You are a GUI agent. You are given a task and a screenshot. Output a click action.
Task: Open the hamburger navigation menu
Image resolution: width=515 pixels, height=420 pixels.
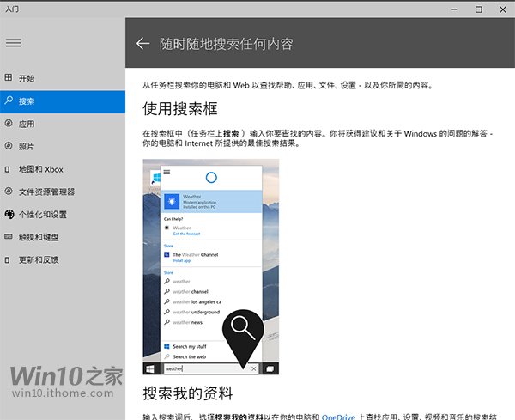coord(13,42)
